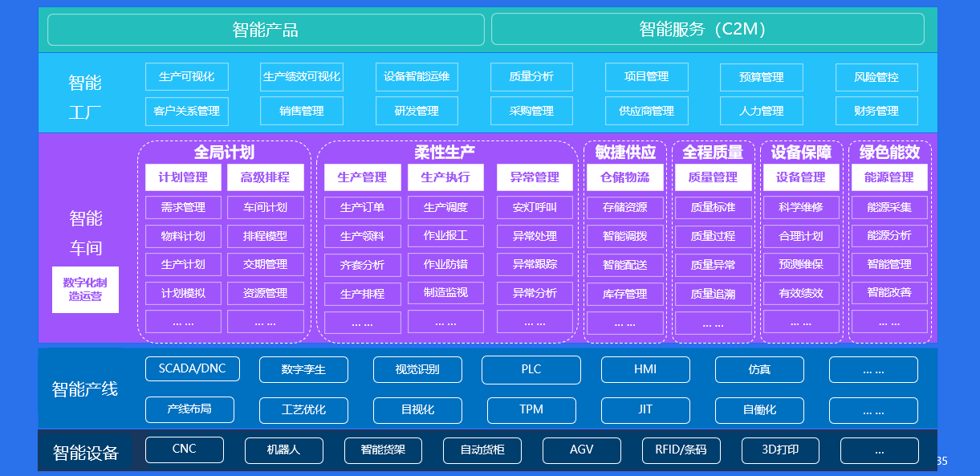This screenshot has width=980, height=476.
Task: Click the 仓储物流 header
Action: click(624, 177)
